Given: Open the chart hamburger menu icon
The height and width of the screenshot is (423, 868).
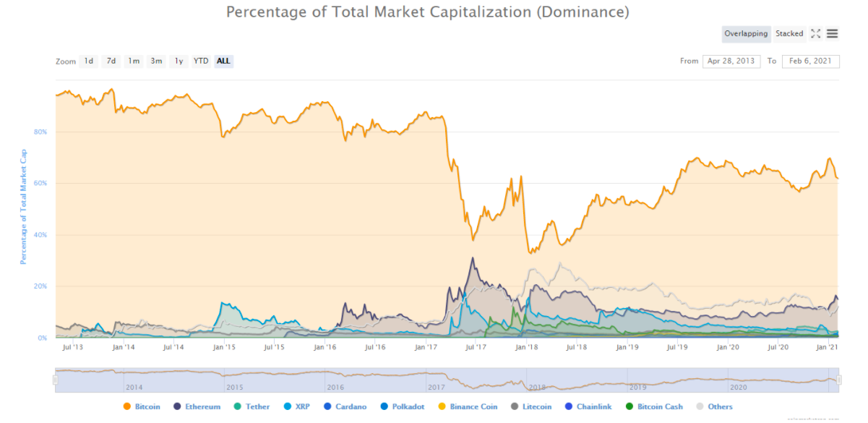Looking at the screenshot, I should (x=833, y=34).
